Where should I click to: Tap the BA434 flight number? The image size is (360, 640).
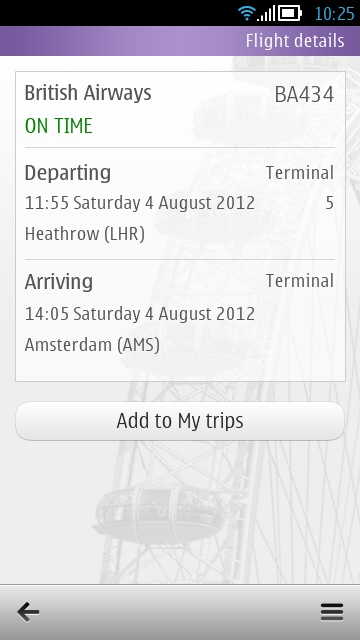pyautogui.click(x=304, y=95)
